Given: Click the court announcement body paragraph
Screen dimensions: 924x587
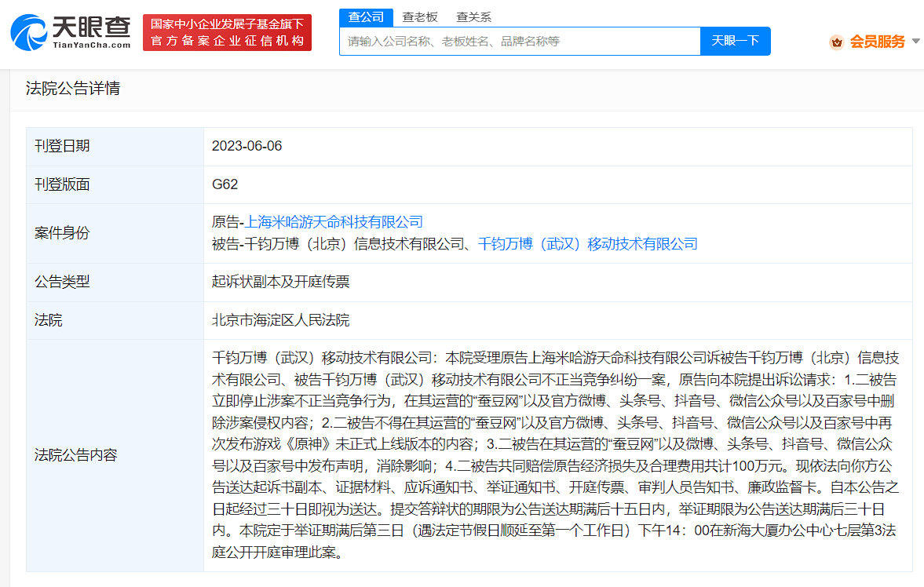Looking at the screenshot, I should tap(556, 455).
